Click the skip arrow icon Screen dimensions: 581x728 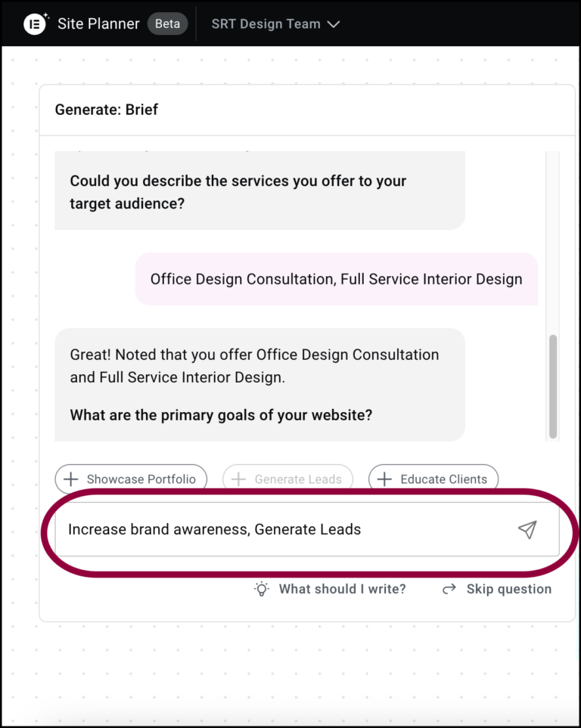click(x=449, y=589)
